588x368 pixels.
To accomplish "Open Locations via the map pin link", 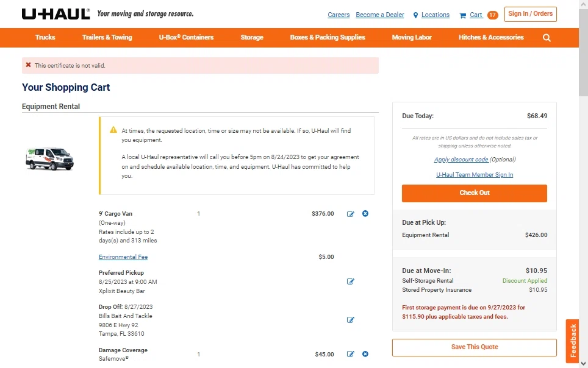I will pyautogui.click(x=431, y=15).
